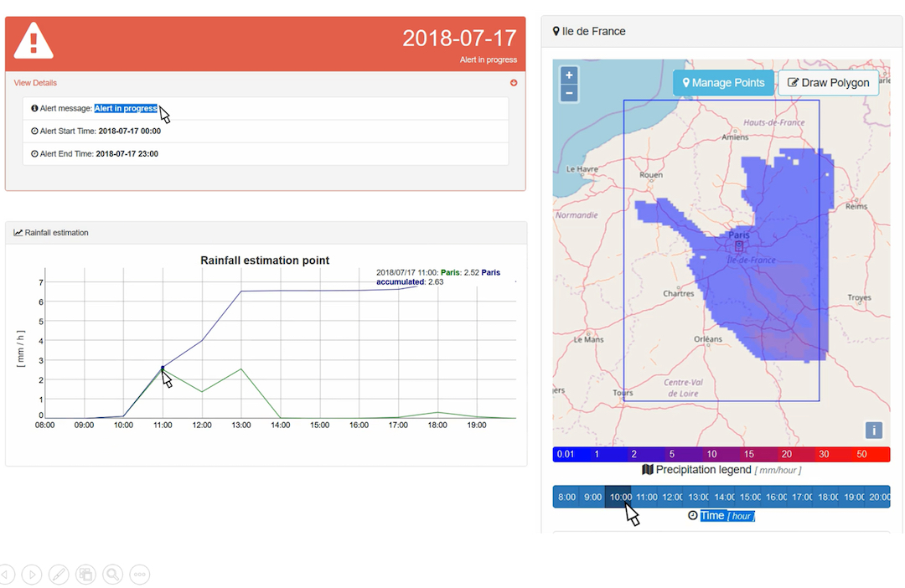Click the 20 value on precipitation legend

[786, 454]
